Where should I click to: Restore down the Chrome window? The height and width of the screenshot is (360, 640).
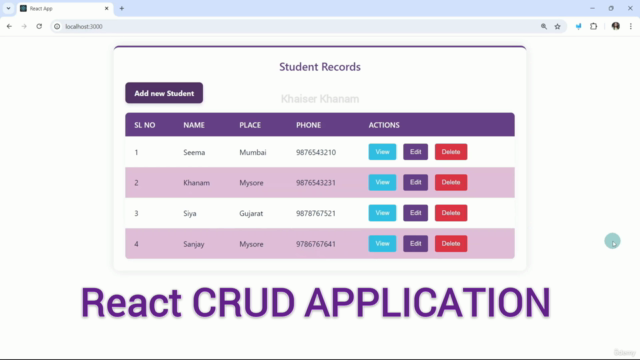click(x=611, y=8)
